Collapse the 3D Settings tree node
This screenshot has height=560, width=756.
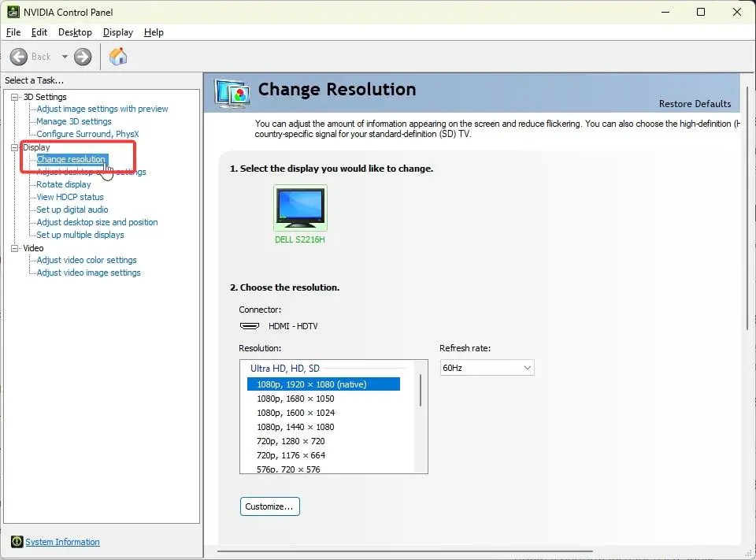tap(14, 97)
